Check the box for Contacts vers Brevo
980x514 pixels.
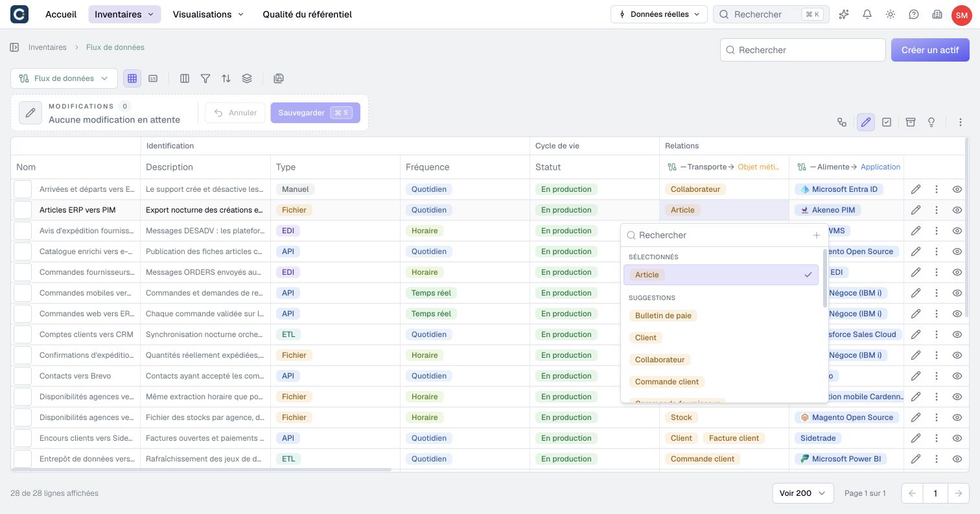click(x=23, y=376)
